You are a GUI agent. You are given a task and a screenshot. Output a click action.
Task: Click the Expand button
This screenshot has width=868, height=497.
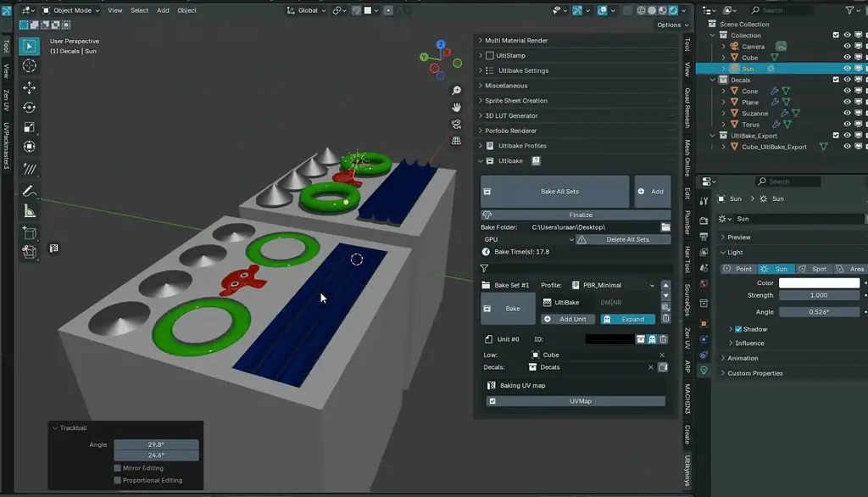pos(628,319)
